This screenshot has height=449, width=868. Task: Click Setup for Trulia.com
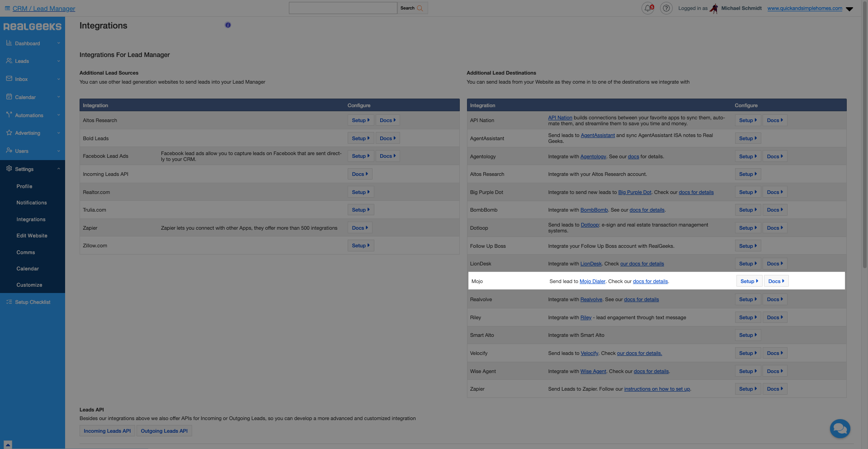point(361,210)
